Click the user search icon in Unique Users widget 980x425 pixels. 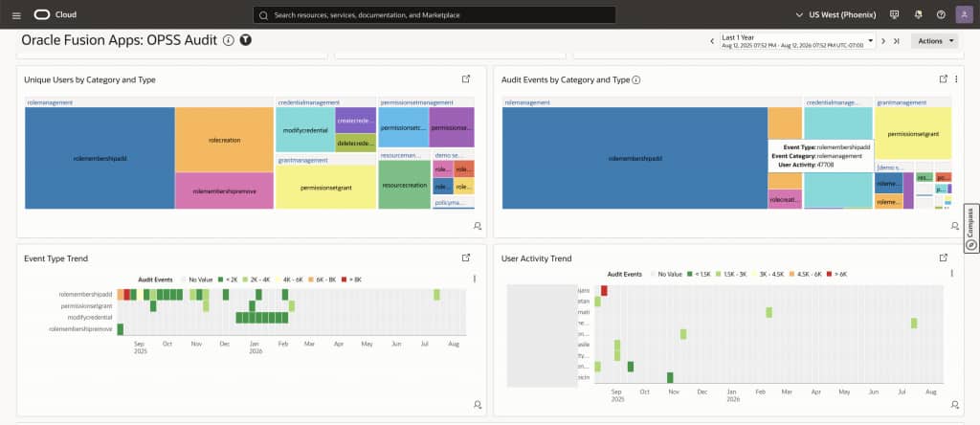click(x=478, y=226)
